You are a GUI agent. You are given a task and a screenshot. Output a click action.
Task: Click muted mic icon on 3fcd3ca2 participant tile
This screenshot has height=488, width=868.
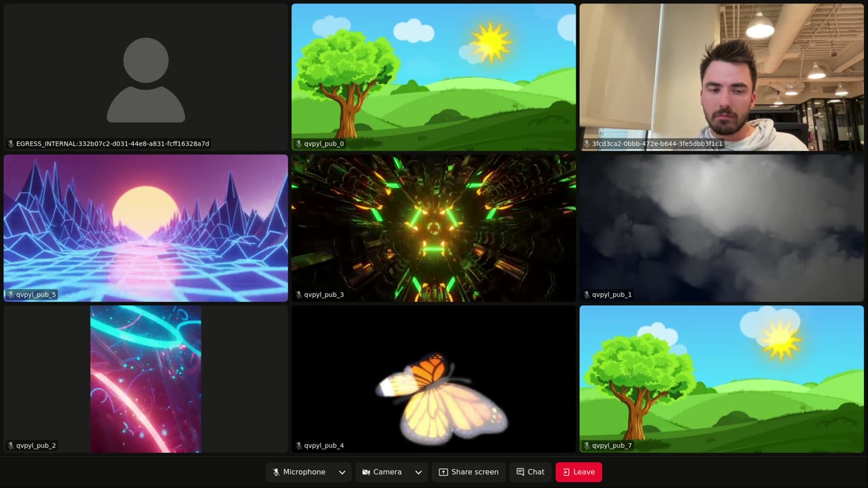[587, 144]
